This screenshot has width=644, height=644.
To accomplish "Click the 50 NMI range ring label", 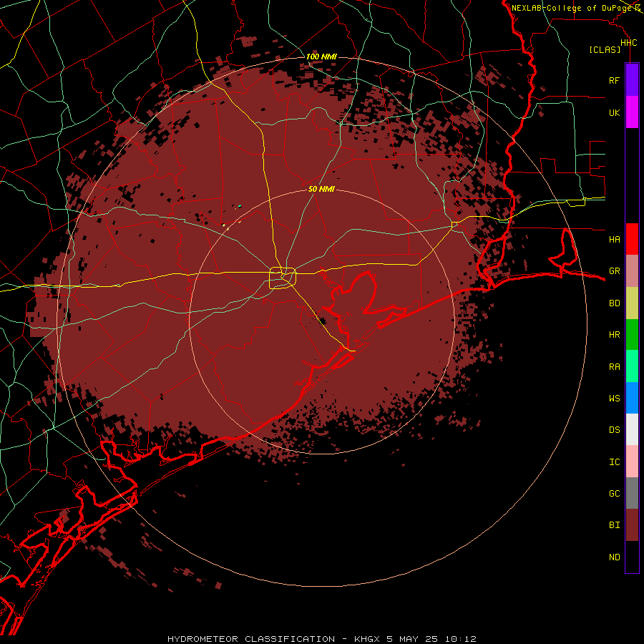I will pos(321,190).
